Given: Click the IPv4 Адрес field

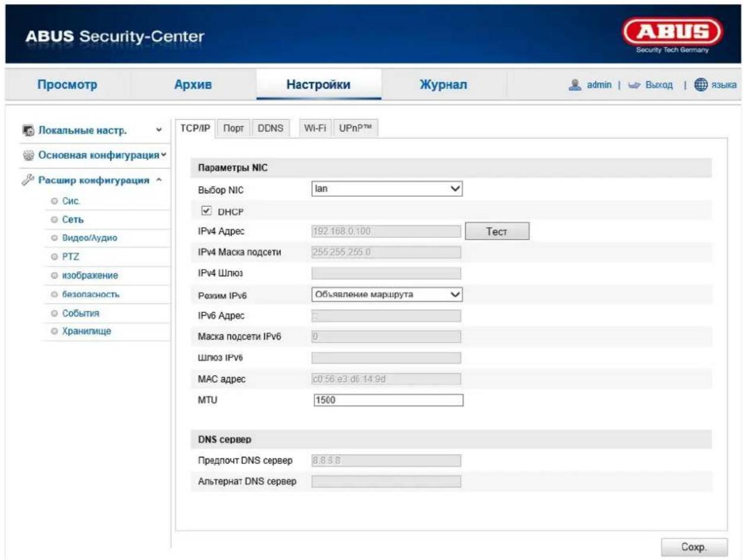Looking at the screenshot, I should (x=386, y=231).
